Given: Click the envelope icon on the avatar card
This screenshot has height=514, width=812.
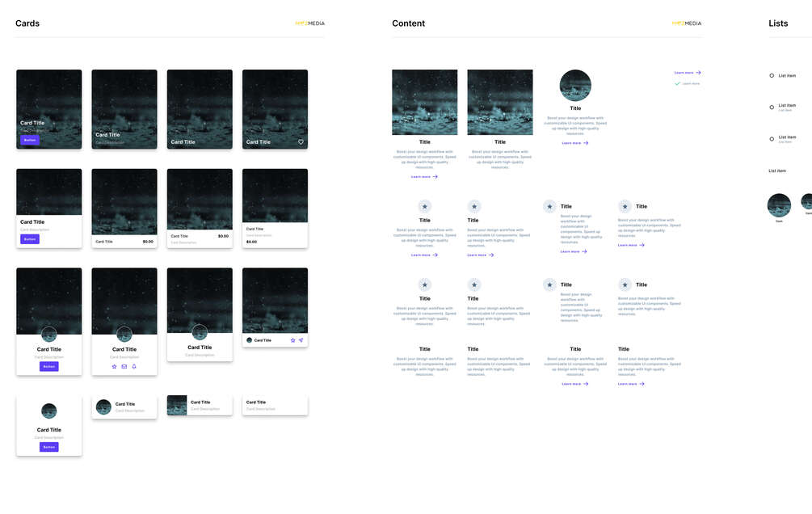Looking at the screenshot, I should tap(124, 366).
